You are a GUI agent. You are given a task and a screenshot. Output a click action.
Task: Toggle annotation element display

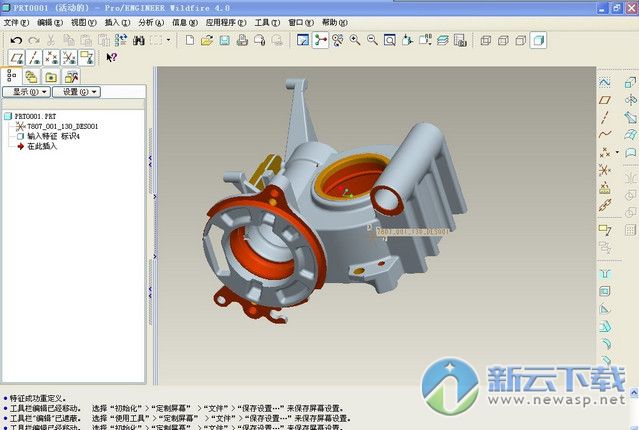point(86,58)
